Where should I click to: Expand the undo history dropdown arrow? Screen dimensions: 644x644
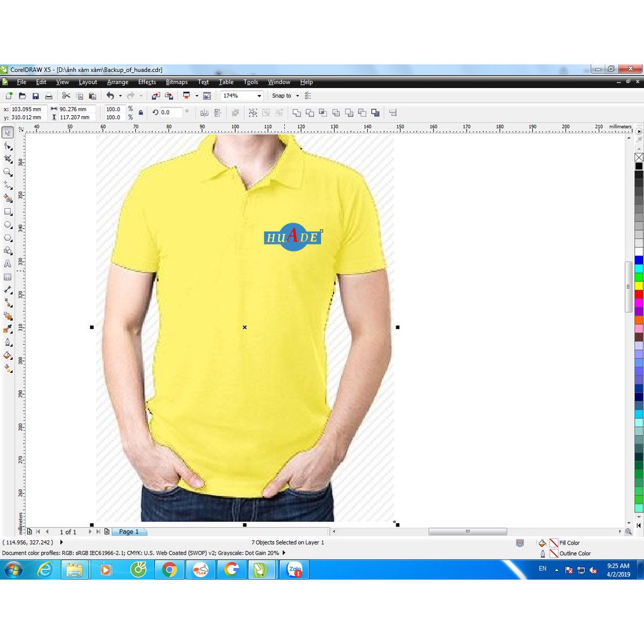120,96
